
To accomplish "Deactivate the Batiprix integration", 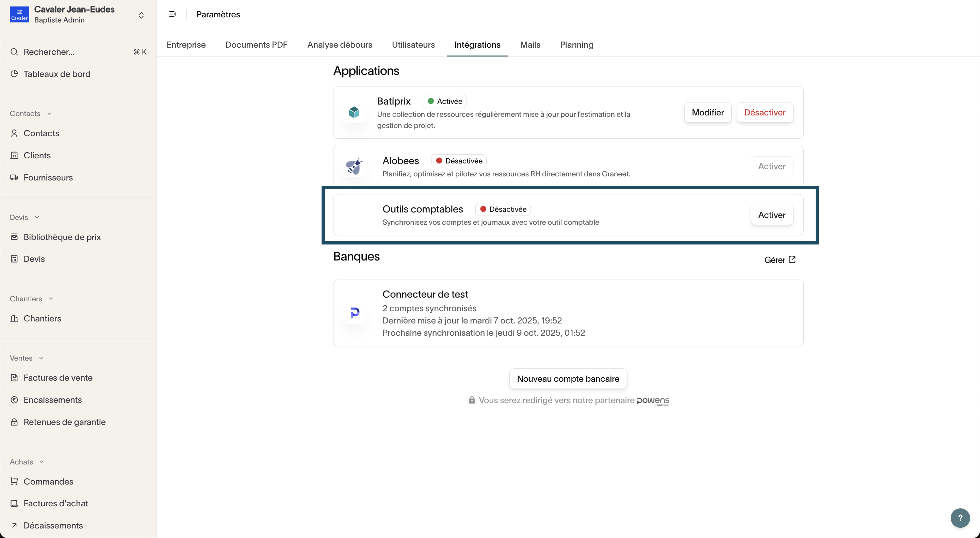I will [764, 112].
